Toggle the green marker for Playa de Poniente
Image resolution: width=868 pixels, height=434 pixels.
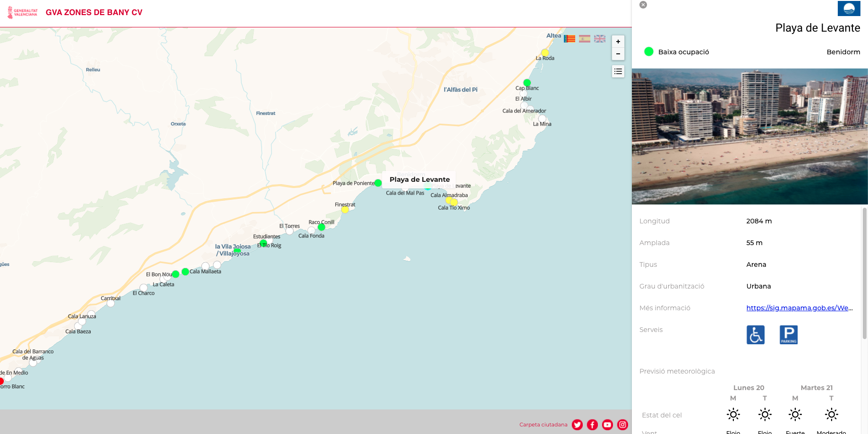click(378, 183)
